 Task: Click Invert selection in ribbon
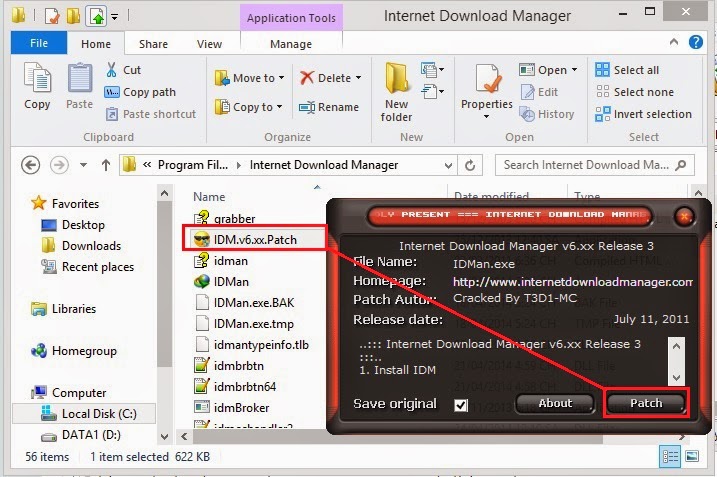coord(643,114)
